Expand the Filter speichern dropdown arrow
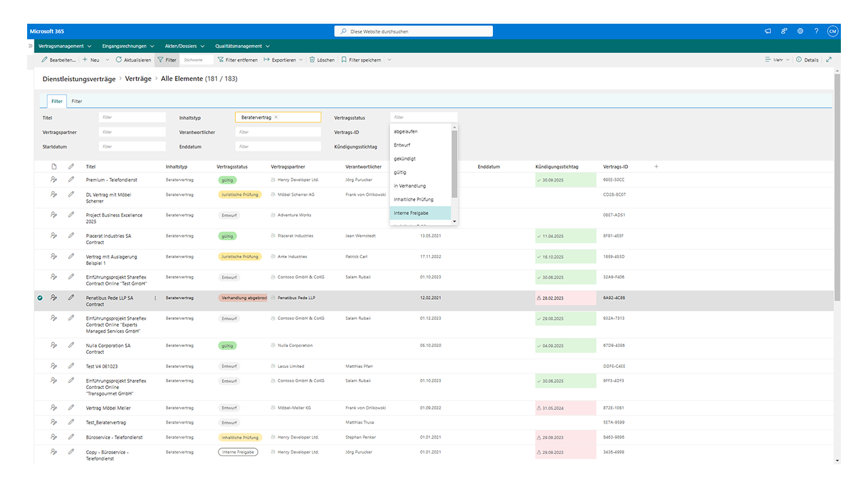The height and width of the screenshot is (488, 868). tap(389, 60)
